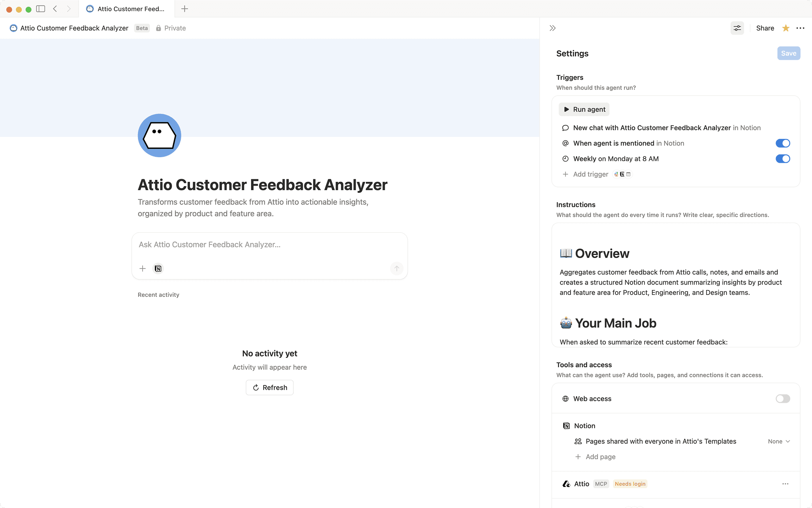Click the Attio MCP connection icon
The height and width of the screenshot is (508, 812).
point(566,484)
